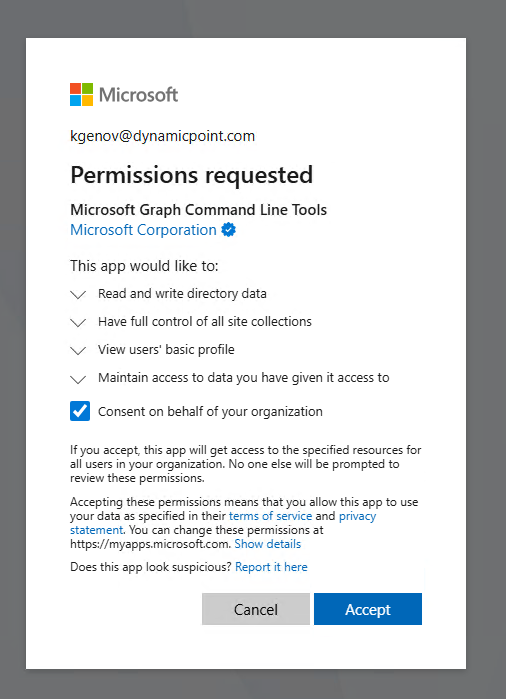This screenshot has width=506, height=699.
Task: Click the Microsoft four-square logo
Action: (82, 95)
